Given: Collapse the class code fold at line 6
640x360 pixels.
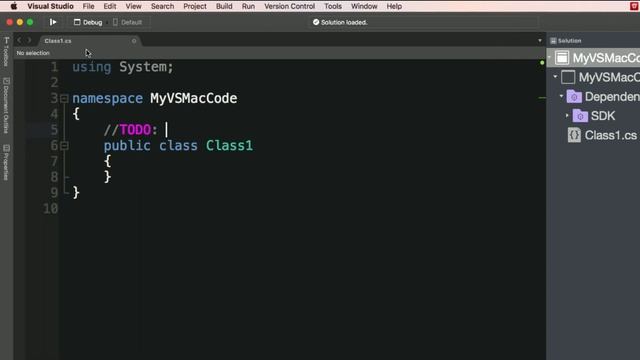Looking at the screenshot, I should [x=64, y=146].
